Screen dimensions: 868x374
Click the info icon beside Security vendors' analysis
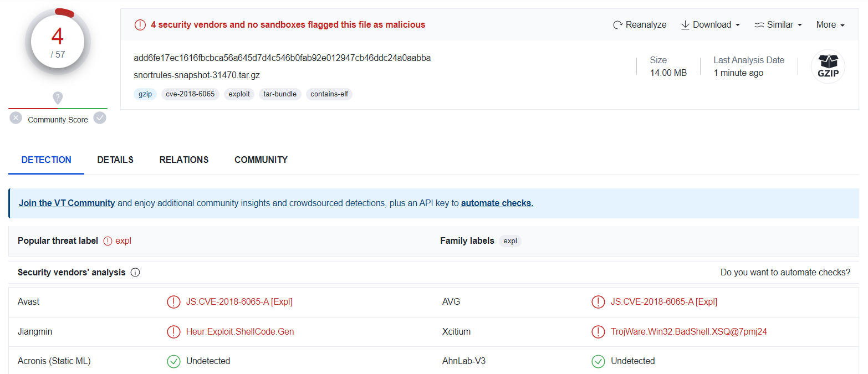tap(135, 273)
